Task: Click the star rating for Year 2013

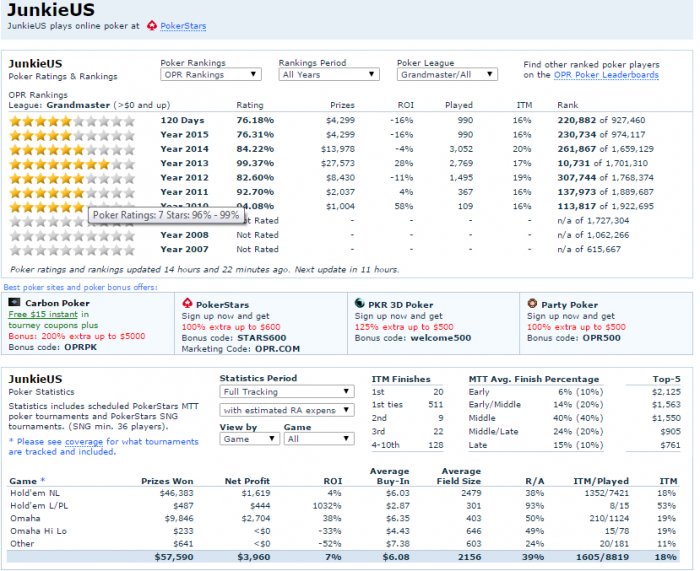Action: 71,163
